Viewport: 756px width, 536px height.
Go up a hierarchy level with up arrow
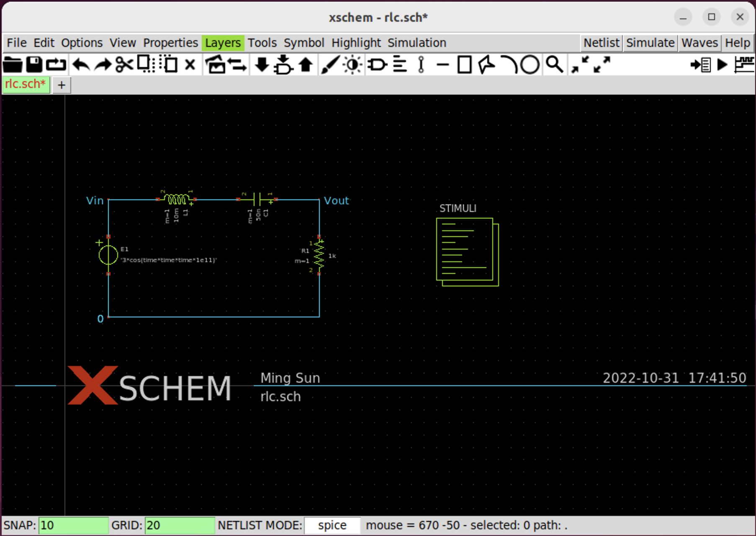pyautogui.click(x=306, y=65)
